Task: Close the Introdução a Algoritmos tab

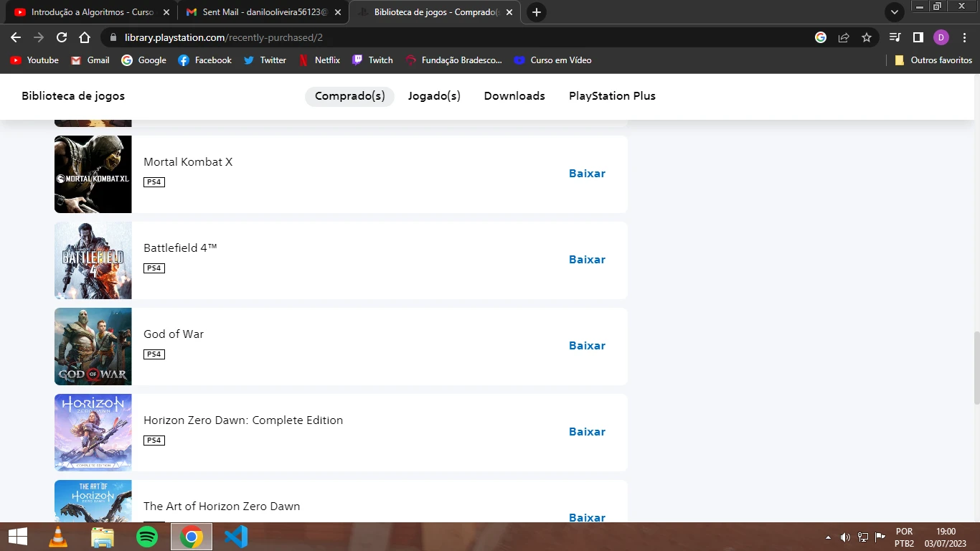Action: pos(166,12)
